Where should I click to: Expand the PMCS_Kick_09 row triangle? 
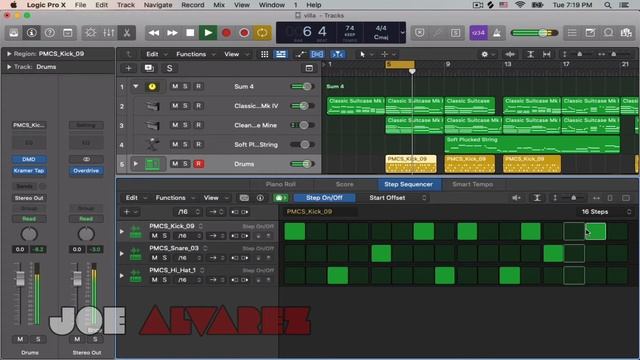click(x=122, y=231)
